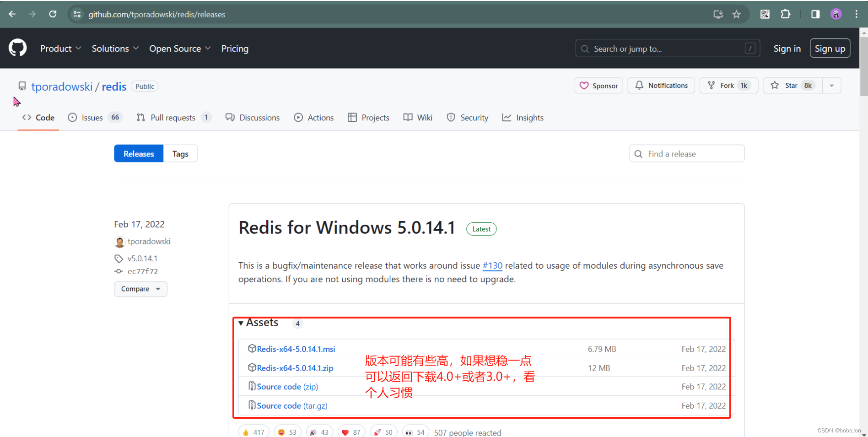
Task: Click the file icon beside Source code (tar.gz)
Action: point(252,405)
